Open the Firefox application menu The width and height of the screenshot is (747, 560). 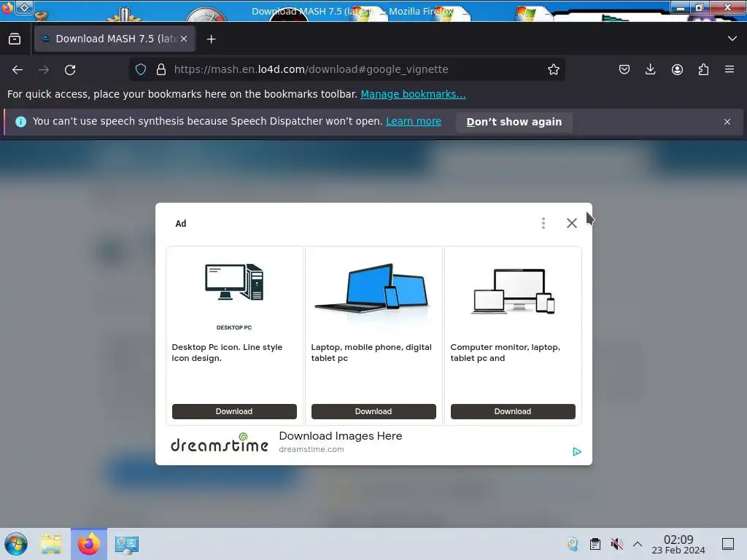point(729,69)
